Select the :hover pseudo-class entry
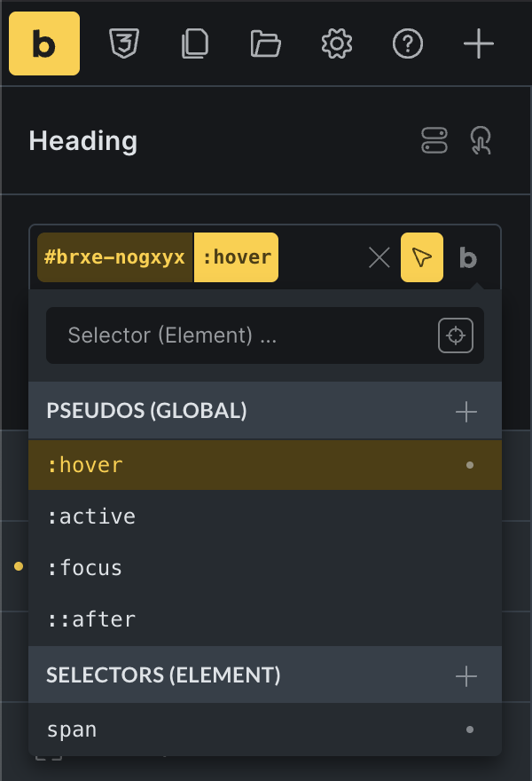Screen dimensions: 532x781 pyautogui.click(x=85, y=465)
